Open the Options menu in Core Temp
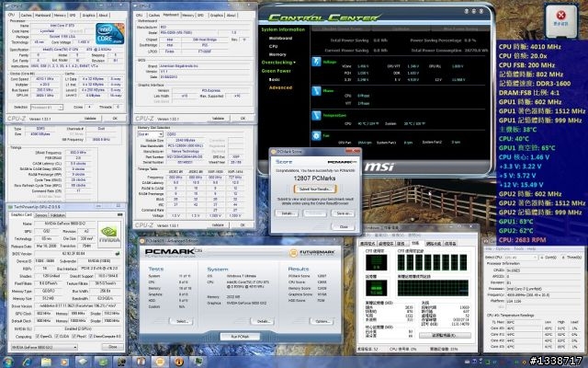The width and height of the screenshot is (588, 368). [503, 249]
